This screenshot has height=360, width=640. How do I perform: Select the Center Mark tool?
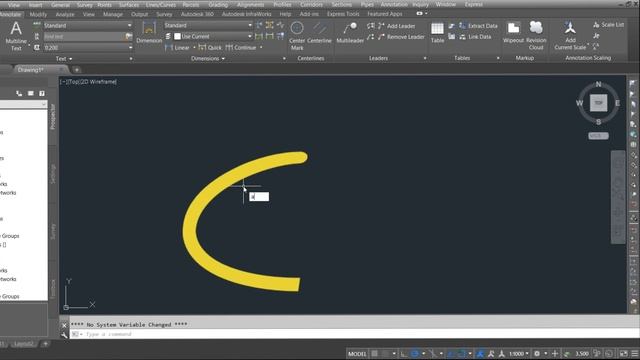click(x=297, y=36)
